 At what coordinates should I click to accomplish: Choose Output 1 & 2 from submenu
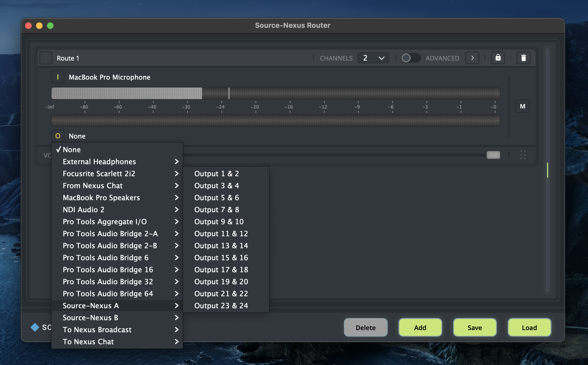tap(216, 173)
